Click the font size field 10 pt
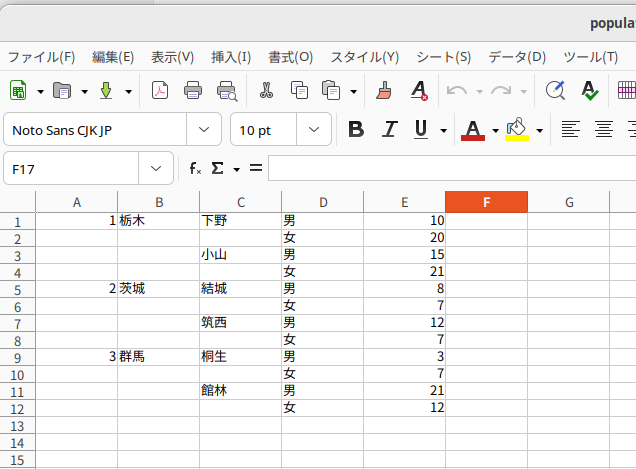Viewport: 636px width, 469px height. [264, 130]
